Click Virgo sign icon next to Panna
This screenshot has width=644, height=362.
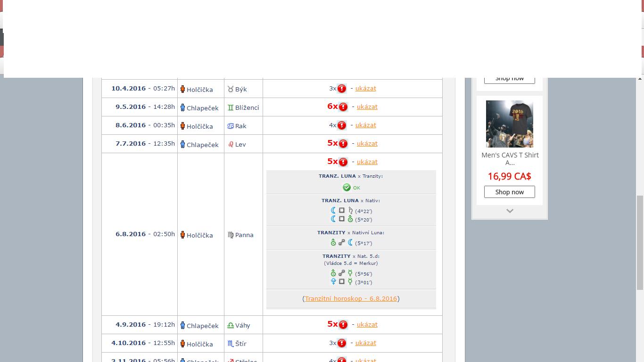pyautogui.click(x=231, y=235)
